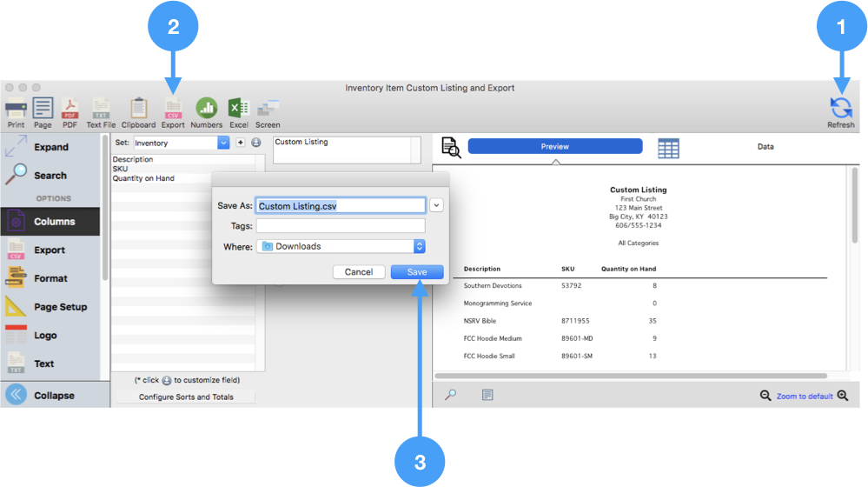Switch to the Data tab
The width and height of the screenshot is (868, 487).
(765, 147)
